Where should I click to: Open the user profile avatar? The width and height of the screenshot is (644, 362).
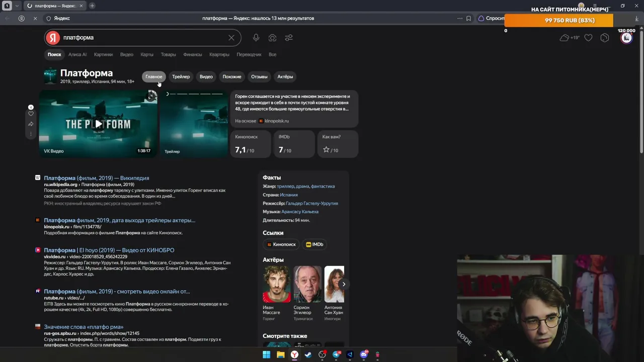[x=626, y=38]
